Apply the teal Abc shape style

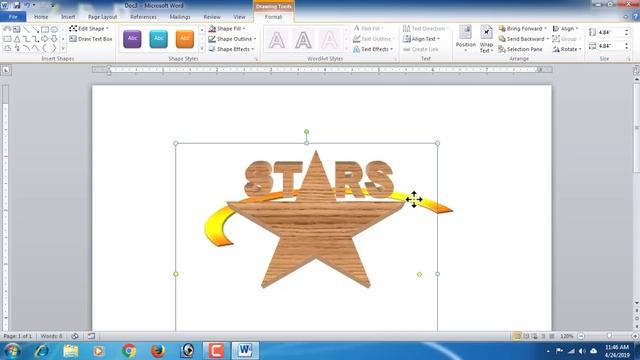click(158, 39)
